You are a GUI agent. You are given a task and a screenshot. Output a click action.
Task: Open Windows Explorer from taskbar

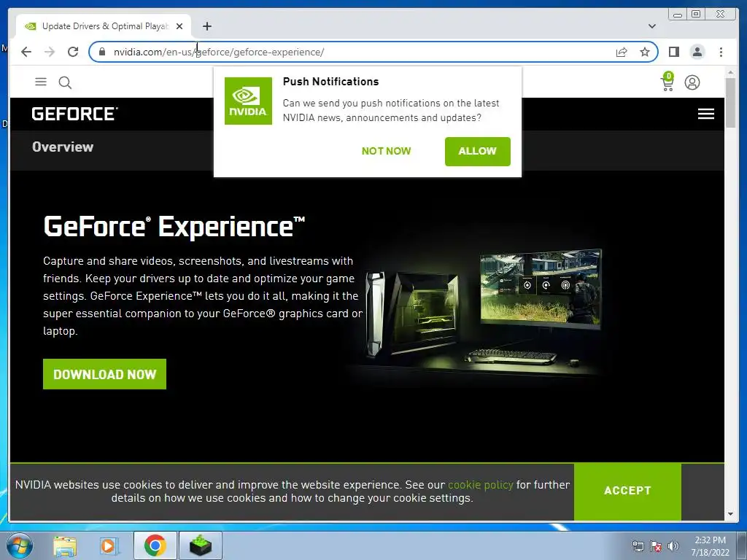[65, 545]
